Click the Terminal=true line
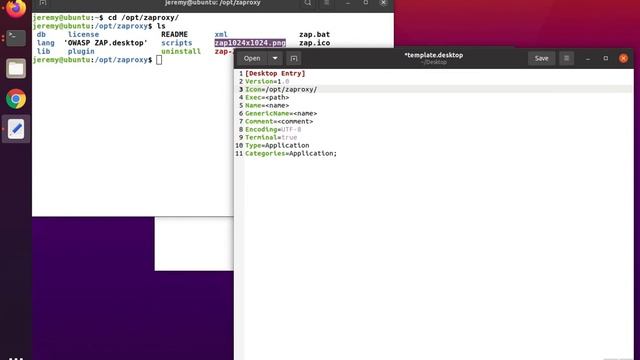 (271, 138)
